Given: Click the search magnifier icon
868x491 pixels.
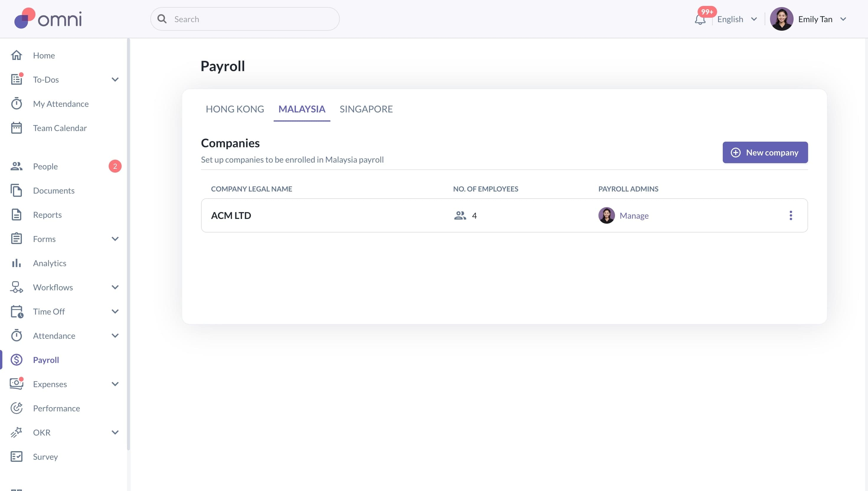Looking at the screenshot, I should pos(162,19).
